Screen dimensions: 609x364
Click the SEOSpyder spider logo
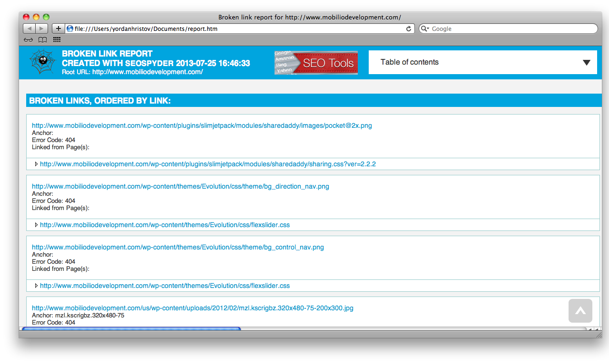pyautogui.click(x=43, y=62)
